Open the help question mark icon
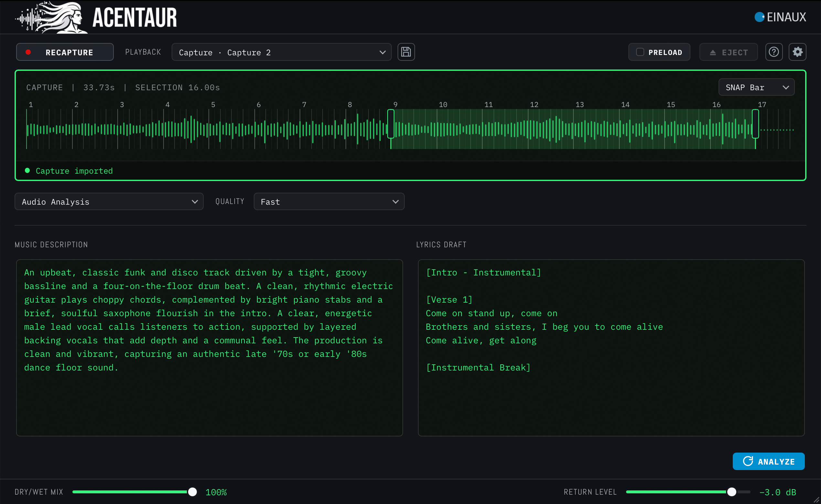Viewport: 821px width, 504px height. pos(774,52)
